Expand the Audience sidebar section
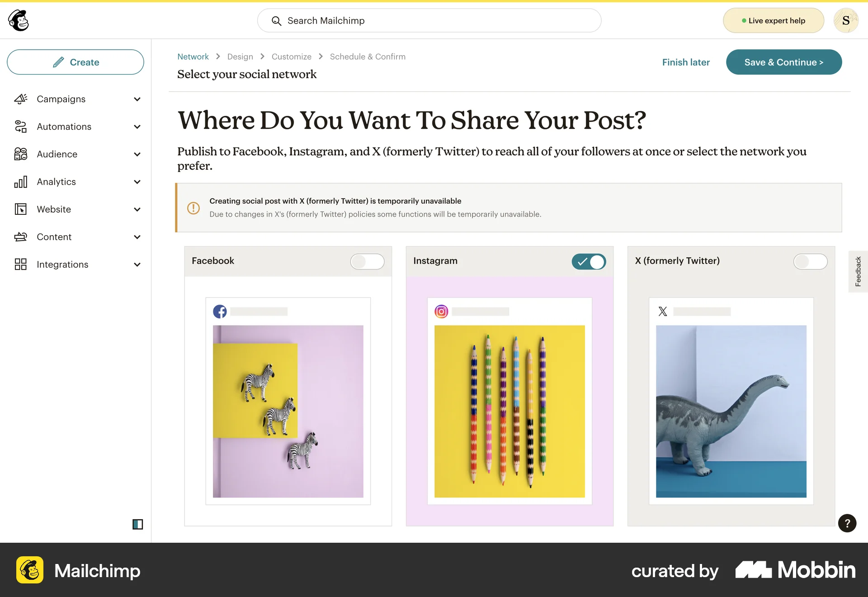Viewport: 868px width, 597px height. pos(137,154)
